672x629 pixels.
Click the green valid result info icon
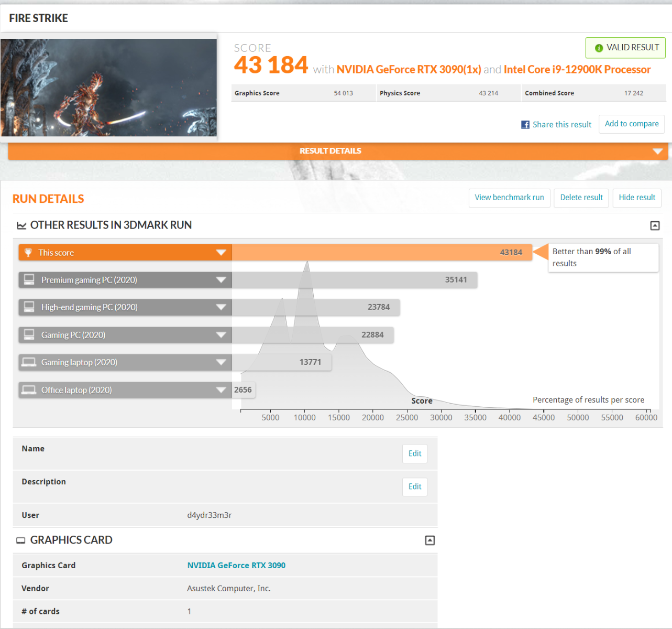coord(599,48)
